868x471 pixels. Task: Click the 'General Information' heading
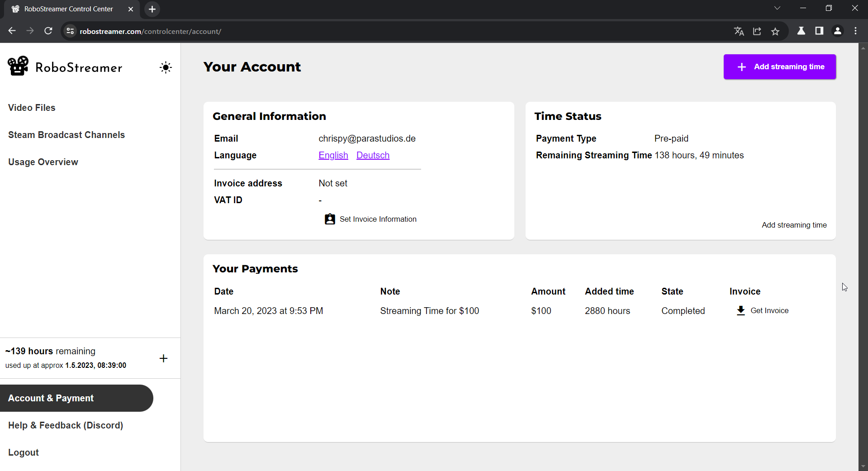pyautogui.click(x=269, y=116)
